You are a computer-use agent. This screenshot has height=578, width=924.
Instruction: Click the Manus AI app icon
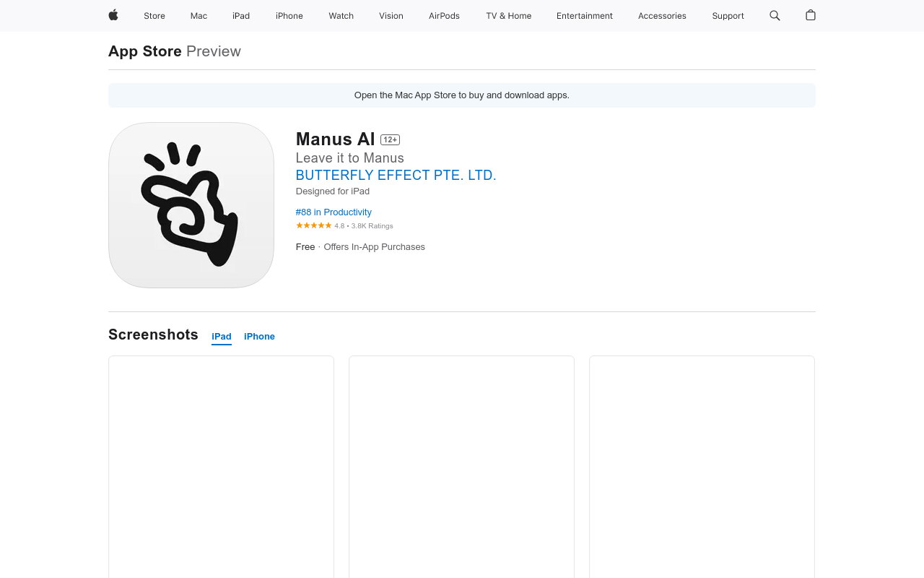pyautogui.click(x=191, y=205)
